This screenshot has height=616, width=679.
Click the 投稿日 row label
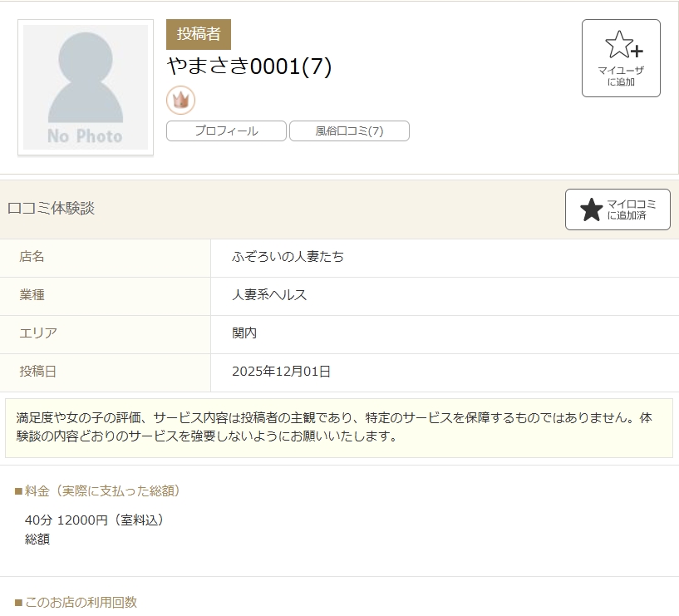[x=38, y=372]
